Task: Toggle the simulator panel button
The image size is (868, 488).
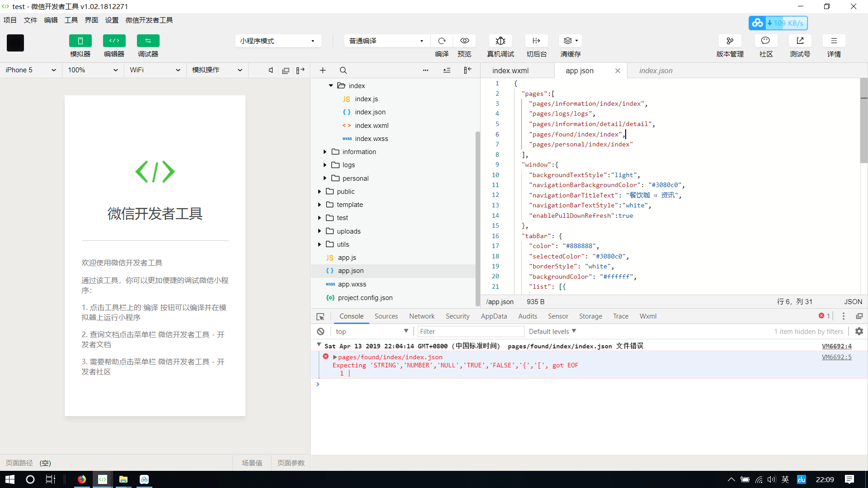Action: [x=80, y=41]
